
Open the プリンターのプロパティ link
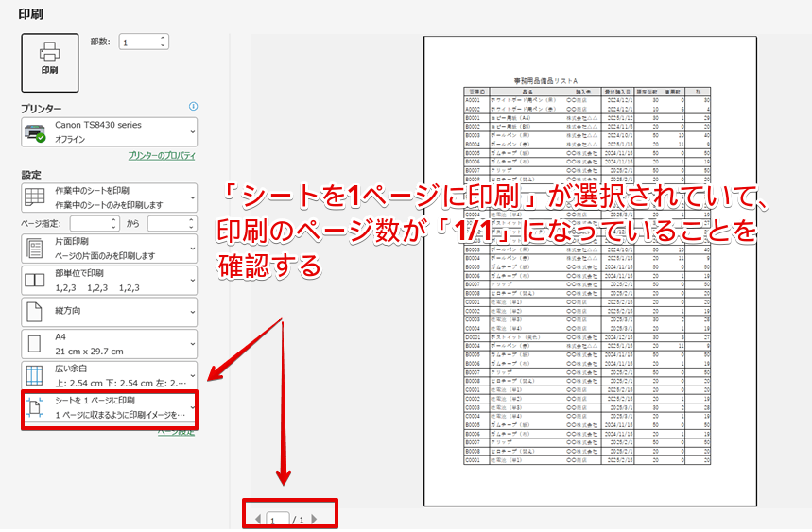pyautogui.click(x=162, y=155)
